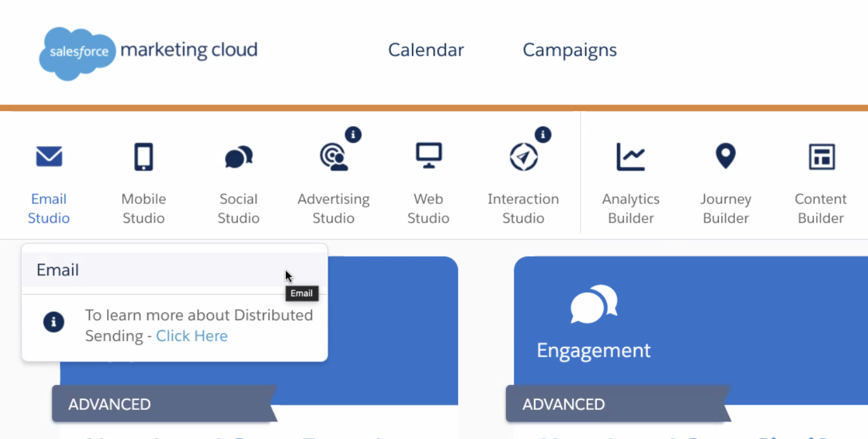The width and height of the screenshot is (868, 439).
Task: Click the info badge on Advertising Studio
Action: click(x=353, y=134)
